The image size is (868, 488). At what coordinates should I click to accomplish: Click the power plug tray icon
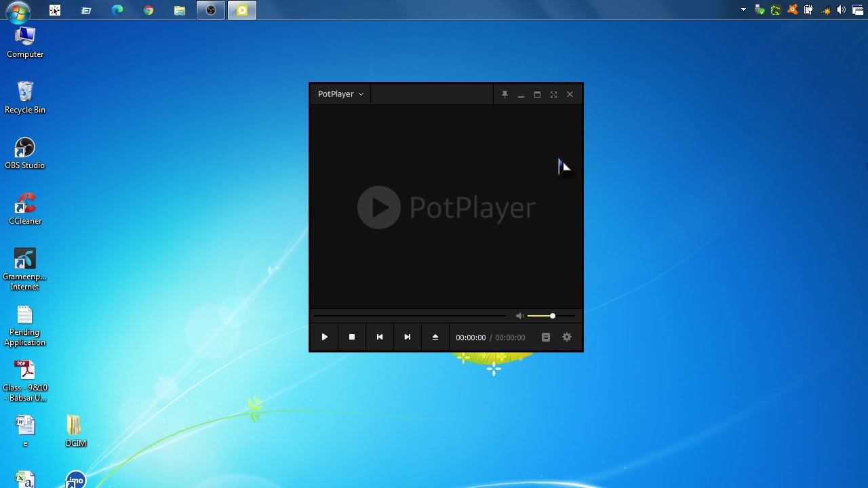coord(808,10)
